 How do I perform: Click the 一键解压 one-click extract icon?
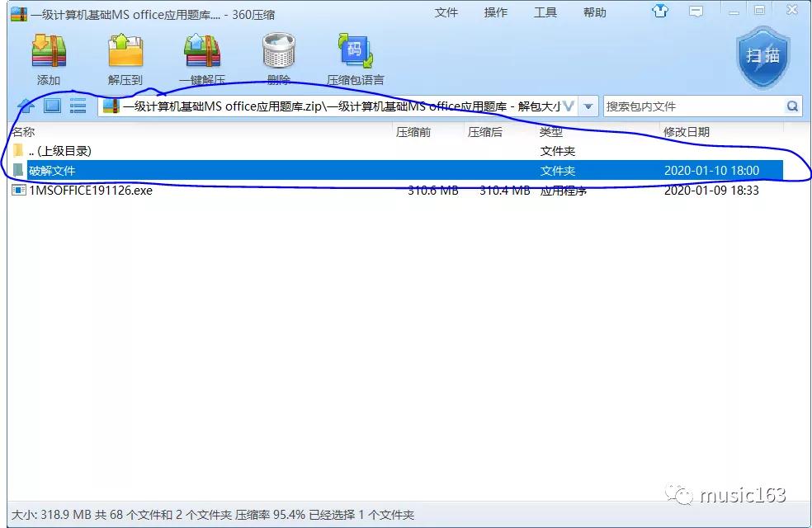[202, 50]
